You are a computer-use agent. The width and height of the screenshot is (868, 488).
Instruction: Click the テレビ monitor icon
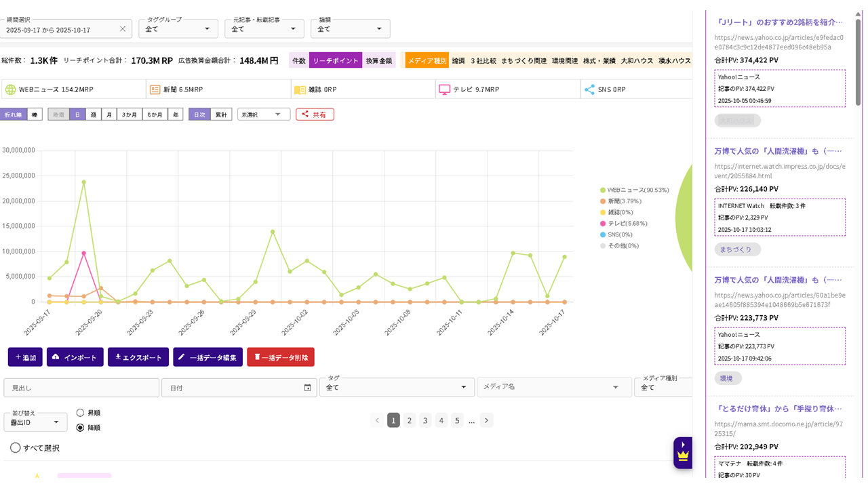[445, 89]
